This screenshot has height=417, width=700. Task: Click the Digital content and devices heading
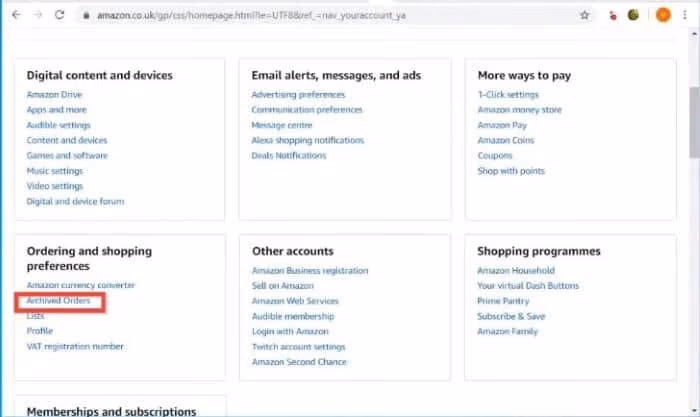tap(100, 75)
